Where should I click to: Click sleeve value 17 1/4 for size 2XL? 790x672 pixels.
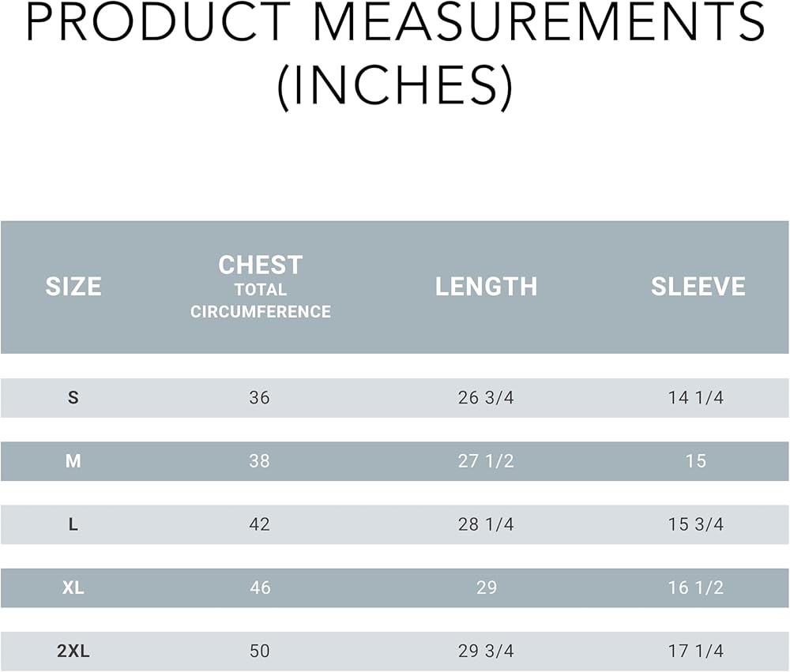point(696,651)
